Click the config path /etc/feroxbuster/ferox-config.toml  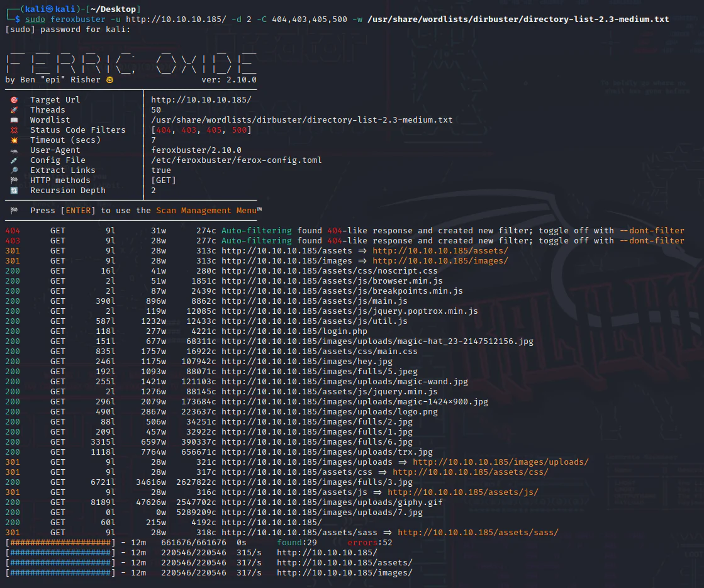coord(236,160)
